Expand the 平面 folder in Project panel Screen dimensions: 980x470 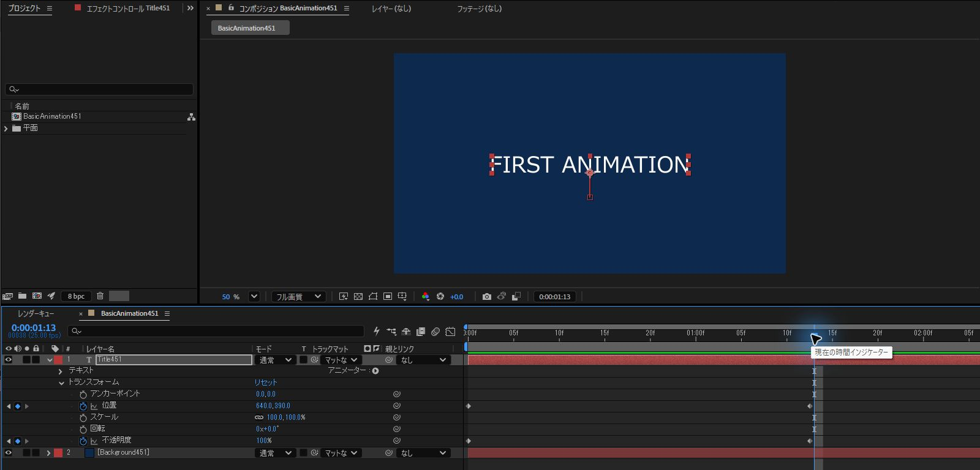(x=6, y=129)
